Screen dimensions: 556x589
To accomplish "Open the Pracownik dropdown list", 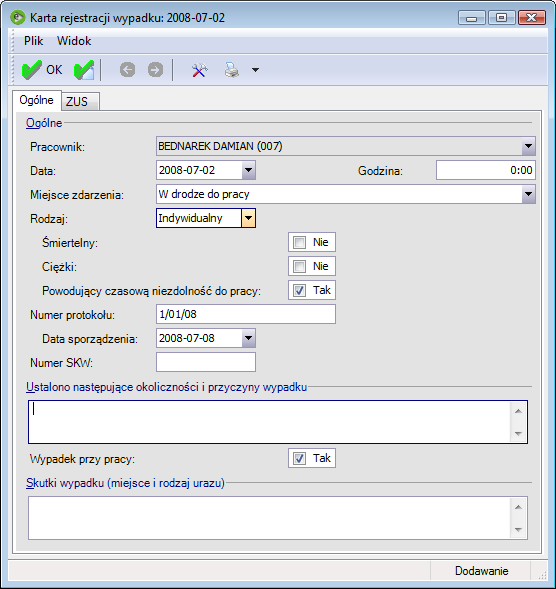I will pos(528,146).
